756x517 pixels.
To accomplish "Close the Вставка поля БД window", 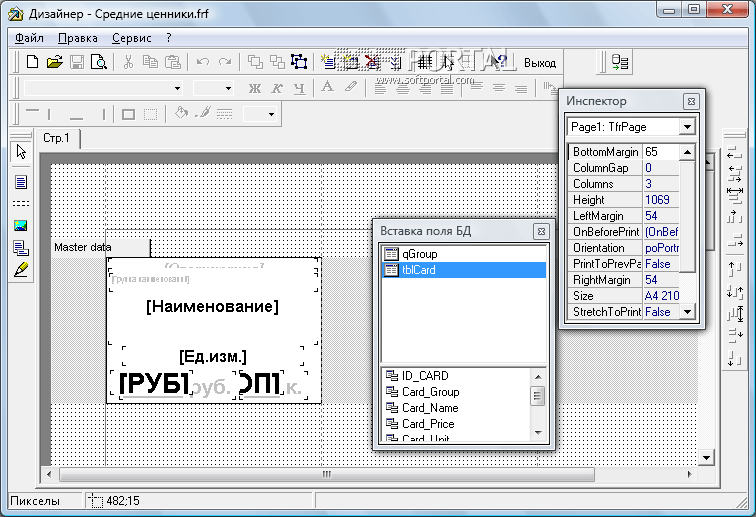I will (541, 231).
